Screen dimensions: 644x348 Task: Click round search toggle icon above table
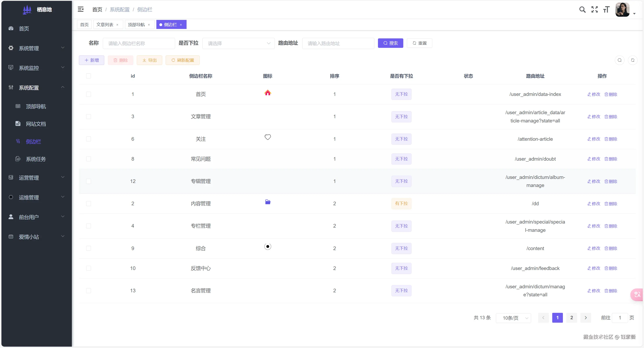tap(619, 60)
